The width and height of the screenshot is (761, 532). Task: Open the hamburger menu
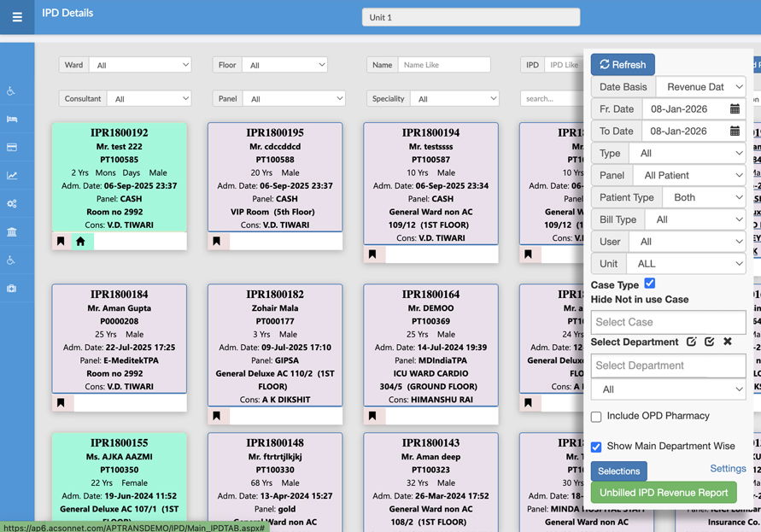pyautogui.click(x=17, y=17)
